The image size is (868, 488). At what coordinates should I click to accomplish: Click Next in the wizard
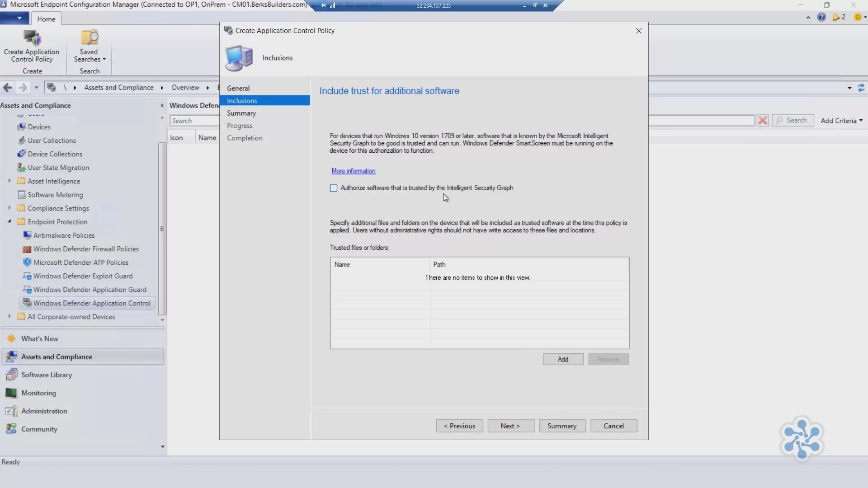pos(511,426)
